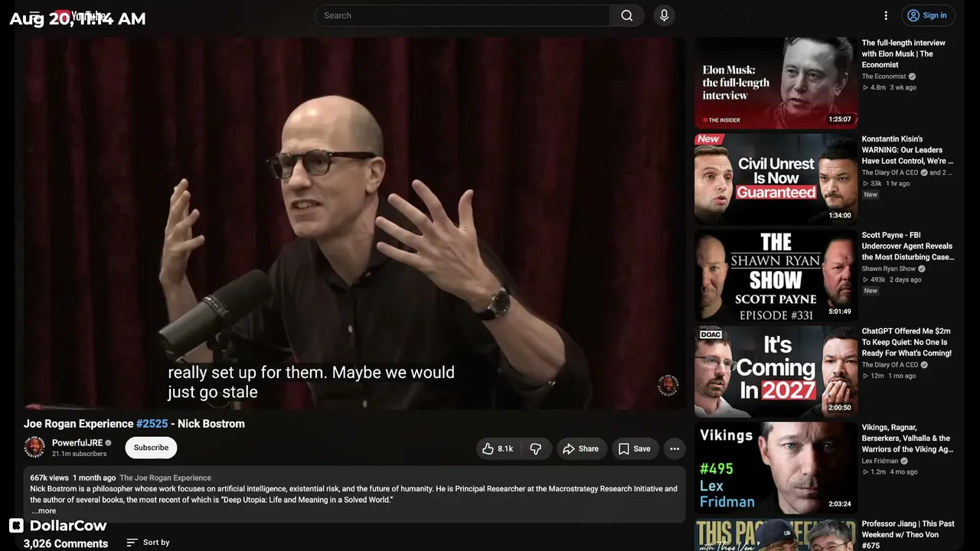Select title 'Professor Jiang | This Past Weekend'
Screen dimensions: 980x551
(x=908, y=534)
